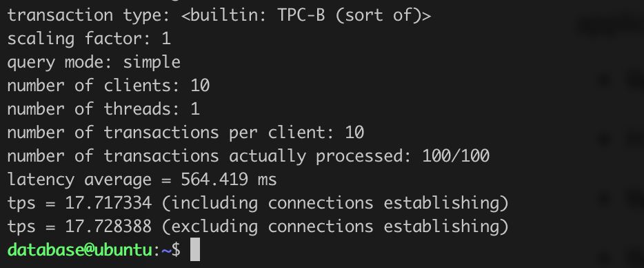Click the green database@ubuntu prompt text
The image size is (644, 268).
point(80,250)
